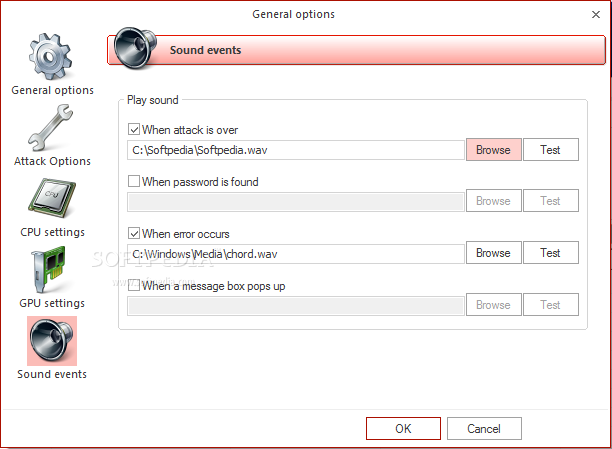The width and height of the screenshot is (612, 449).
Task: Click the General options sidebar label
Action: tap(52, 90)
